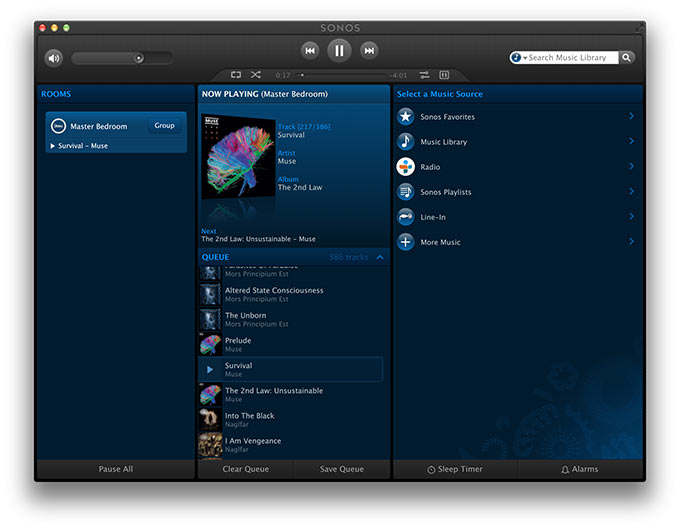Click the Sonos Playlists icon

406,192
